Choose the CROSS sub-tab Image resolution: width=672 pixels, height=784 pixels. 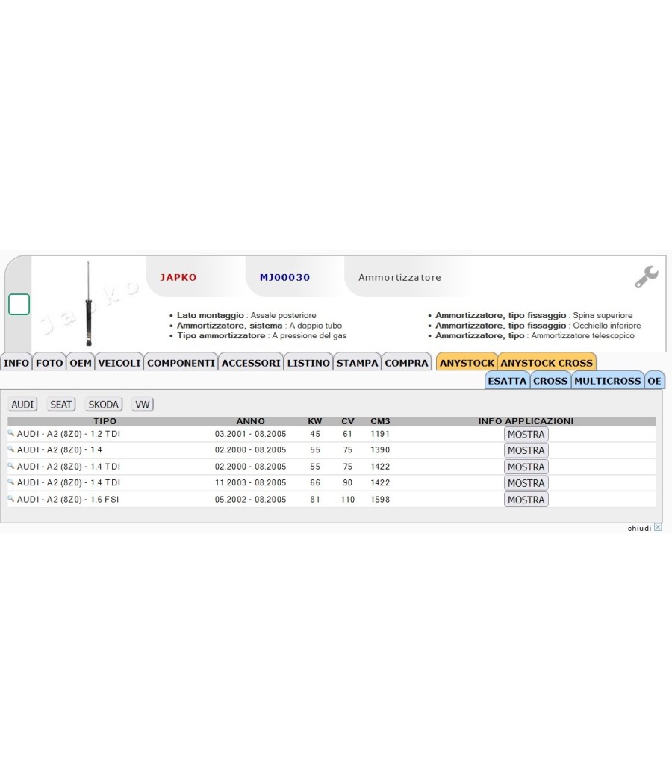tap(550, 381)
